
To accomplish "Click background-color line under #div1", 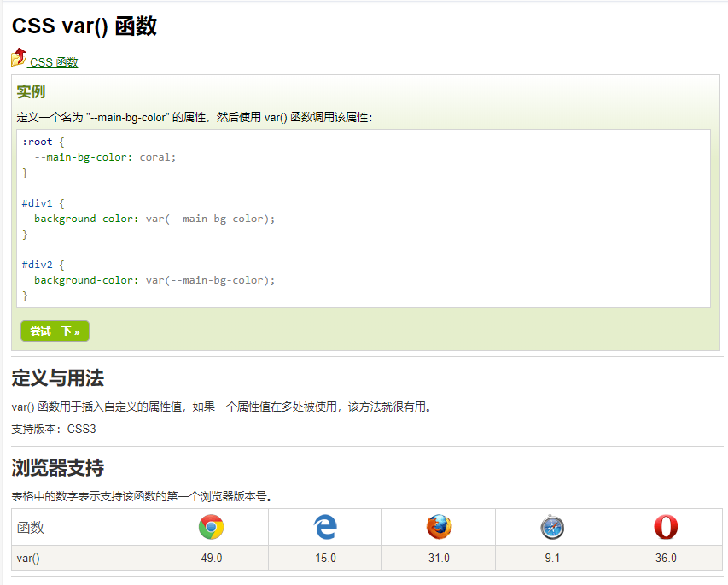I will click(154, 219).
